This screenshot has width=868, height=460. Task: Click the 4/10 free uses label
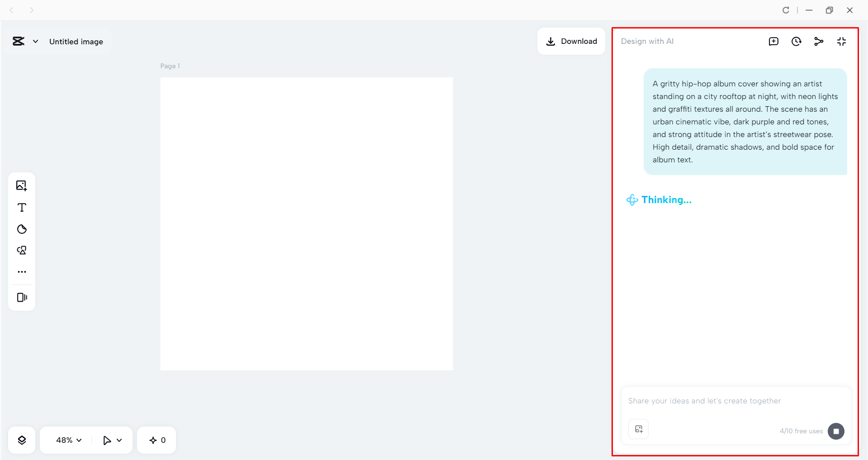801,431
